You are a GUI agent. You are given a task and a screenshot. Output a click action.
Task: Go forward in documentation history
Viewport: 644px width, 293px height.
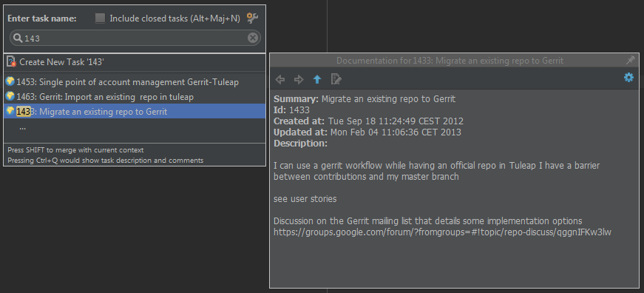tap(299, 79)
